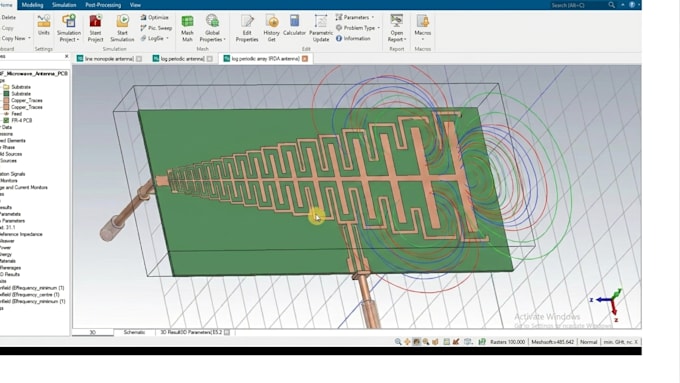Image resolution: width=680 pixels, height=383 pixels.
Task: Expand the Parameters dropdown arrow
Action: (373, 17)
